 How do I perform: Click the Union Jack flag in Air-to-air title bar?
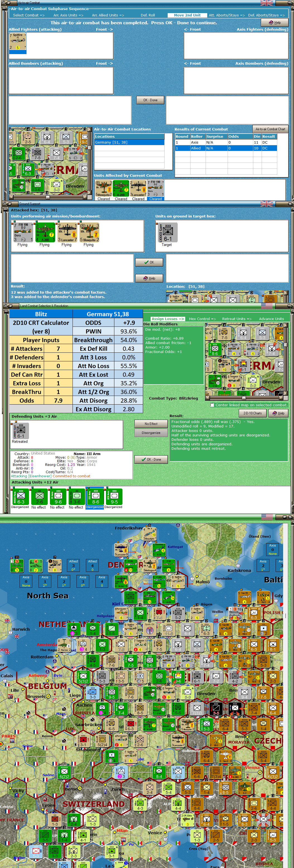266,3
